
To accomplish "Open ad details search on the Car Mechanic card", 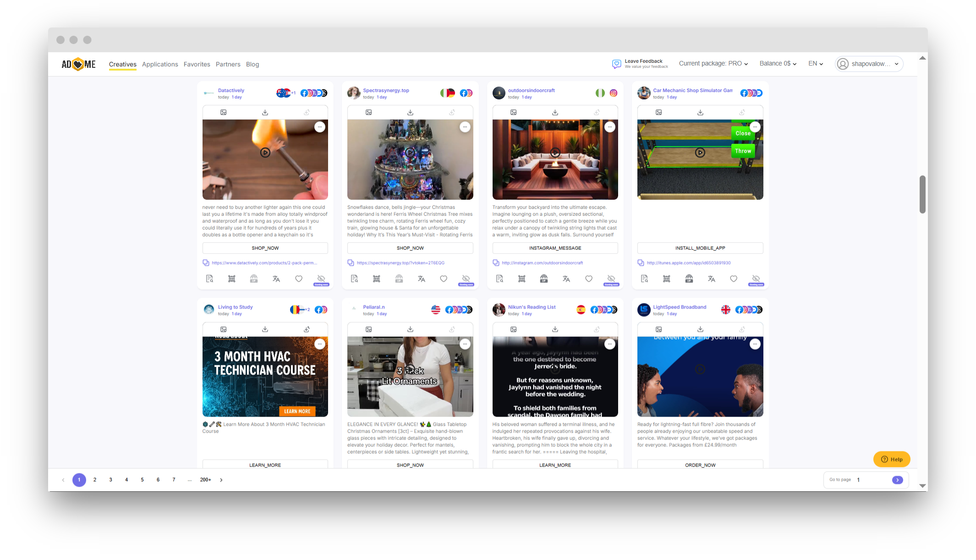I will pyautogui.click(x=644, y=279).
